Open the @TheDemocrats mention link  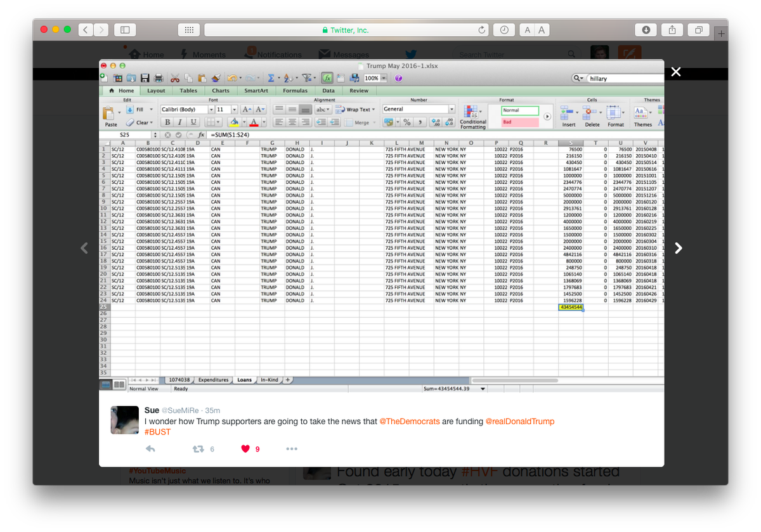pyautogui.click(x=409, y=422)
